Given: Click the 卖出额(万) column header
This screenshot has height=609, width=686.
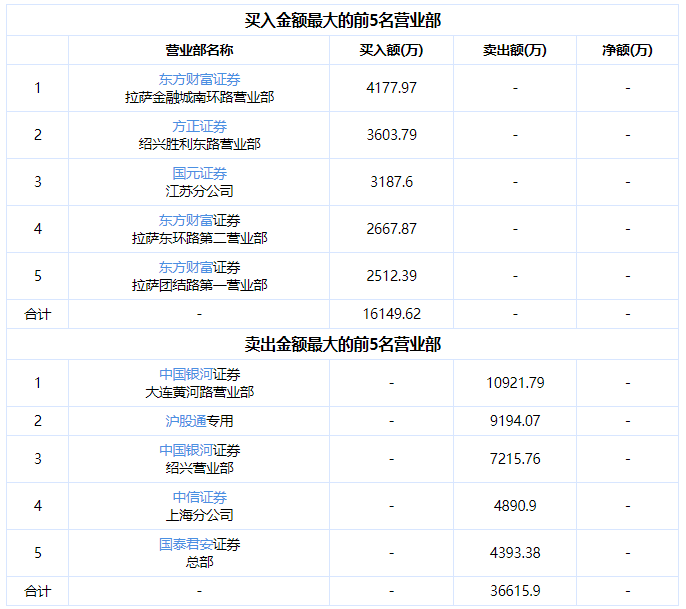Looking at the screenshot, I should click(x=515, y=50).
